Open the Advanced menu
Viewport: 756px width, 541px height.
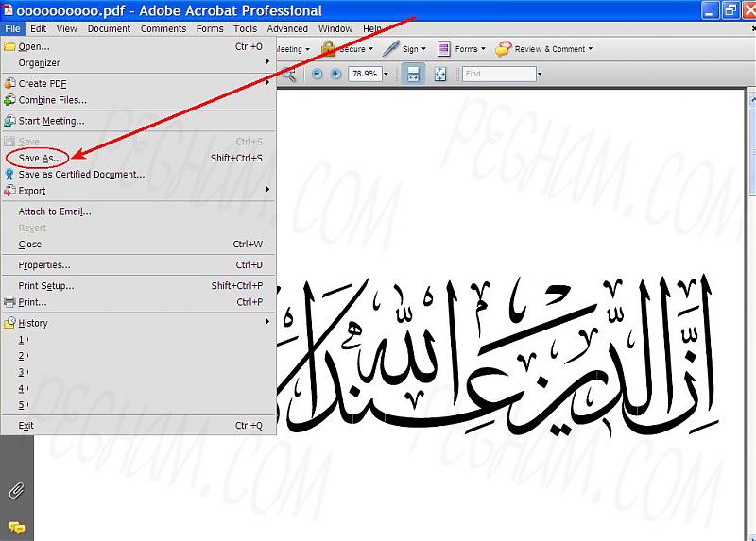point(287,29)
